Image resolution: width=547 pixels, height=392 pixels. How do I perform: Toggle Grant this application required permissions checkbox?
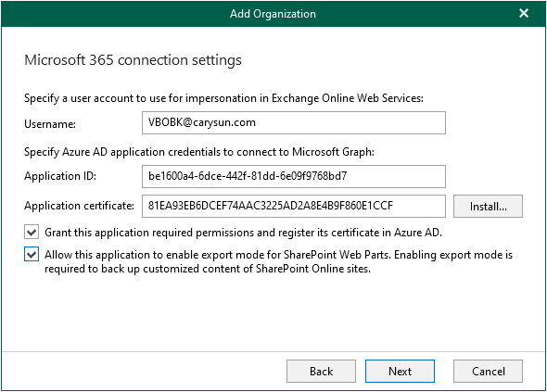[x=32, y=232]
